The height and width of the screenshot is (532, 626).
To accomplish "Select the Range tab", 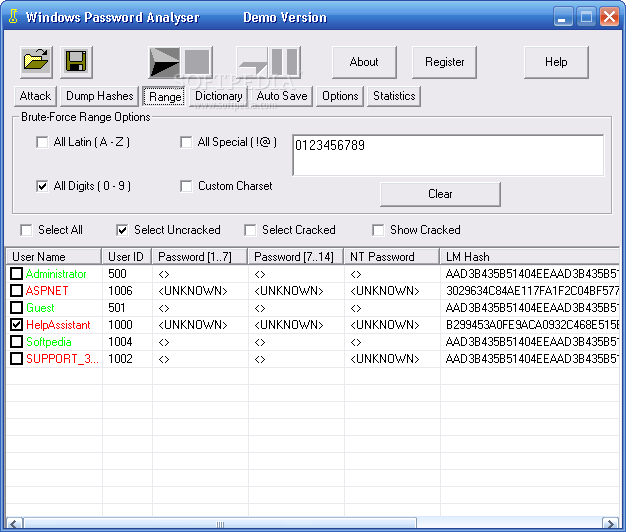I will coord(164,97).
